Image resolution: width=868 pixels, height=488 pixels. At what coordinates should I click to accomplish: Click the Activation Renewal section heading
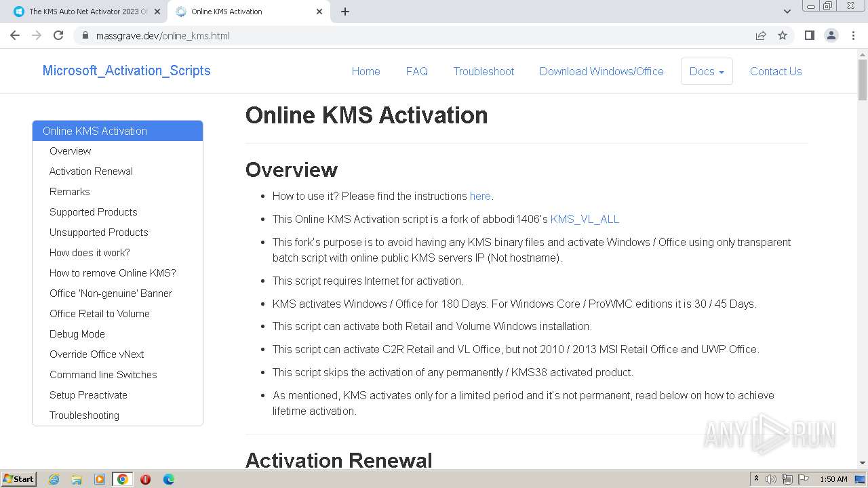[x=338, y=461]
